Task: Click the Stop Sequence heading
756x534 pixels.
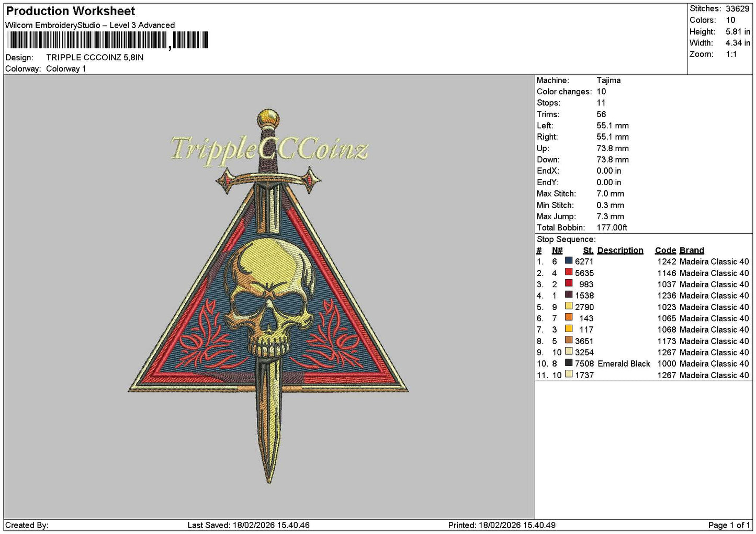Action: pos(566,240)
